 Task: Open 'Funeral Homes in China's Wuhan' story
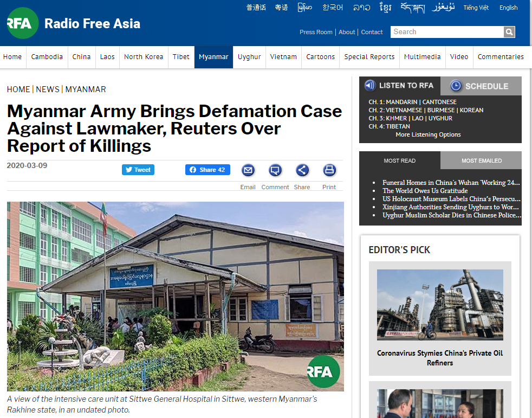[451, 182]
